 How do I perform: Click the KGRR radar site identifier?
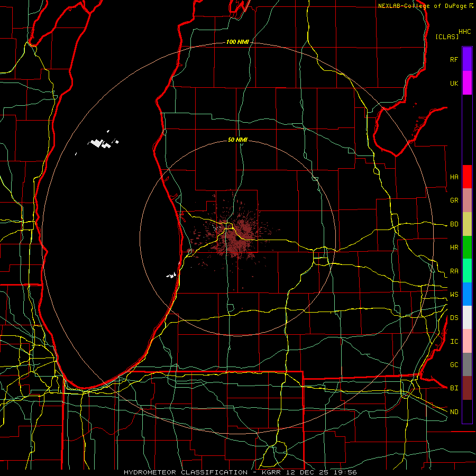pyautogui.click(x=272, y=472)
